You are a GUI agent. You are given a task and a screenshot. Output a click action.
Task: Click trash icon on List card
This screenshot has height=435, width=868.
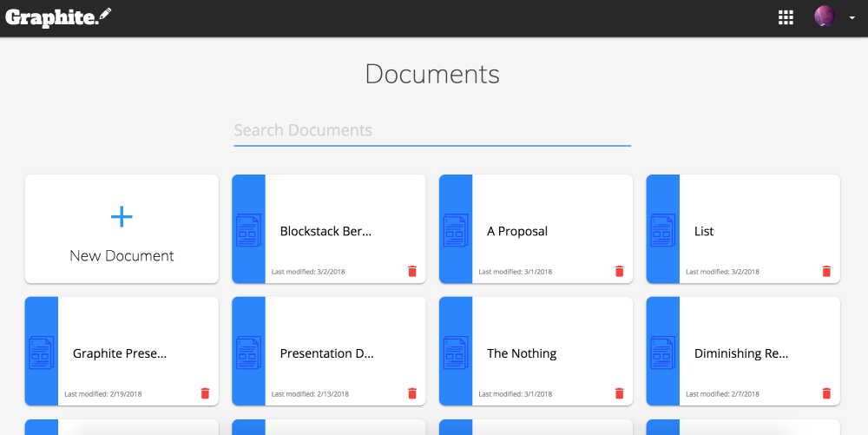pos(826,272)
